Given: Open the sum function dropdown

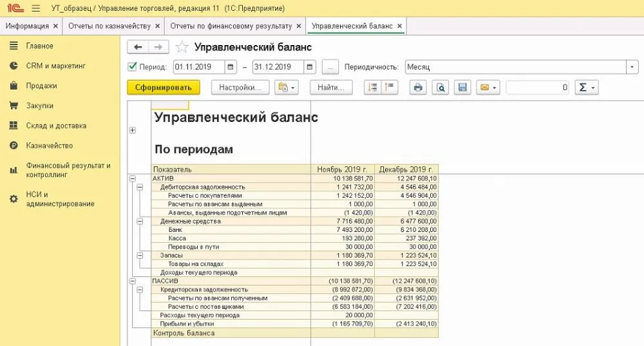Looking at the screenshot, I should pyautogui.click(x=587, y=88).
